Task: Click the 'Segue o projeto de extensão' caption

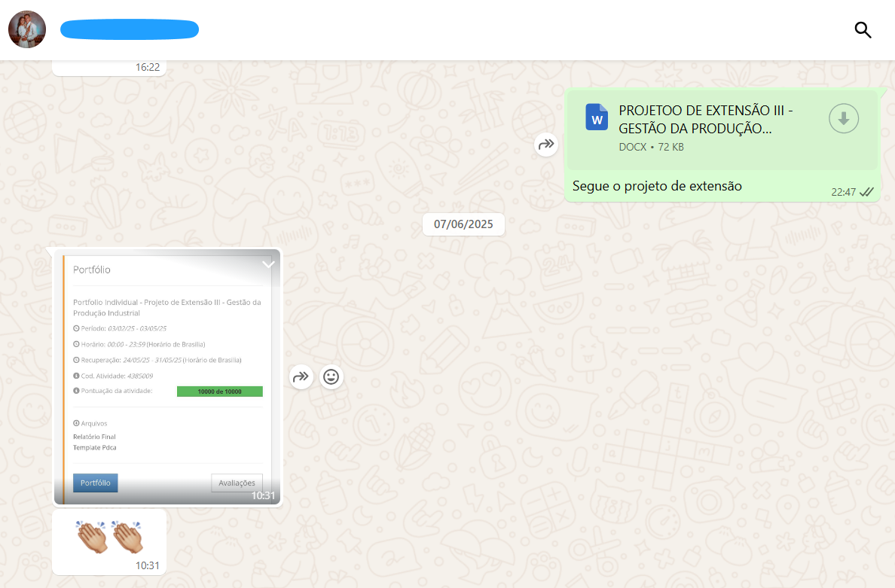Action: coord(657,186)
